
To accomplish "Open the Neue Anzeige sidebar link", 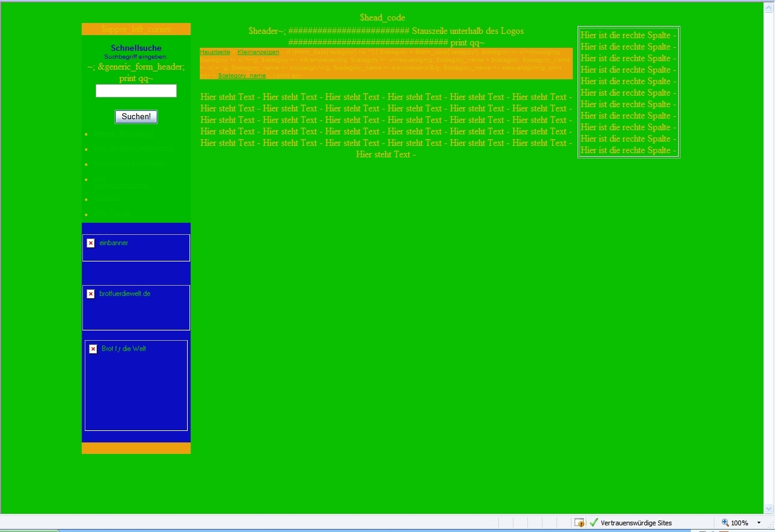I will pos(124,134).
